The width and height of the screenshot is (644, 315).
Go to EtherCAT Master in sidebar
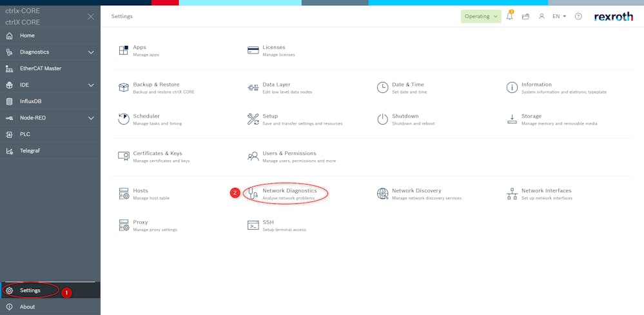50,68
